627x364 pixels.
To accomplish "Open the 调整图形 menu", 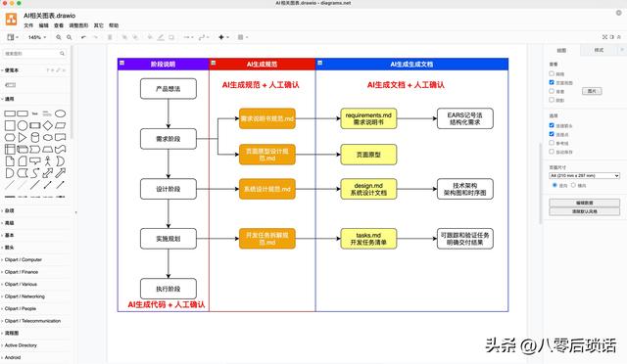I will click(x=78, y=25).
